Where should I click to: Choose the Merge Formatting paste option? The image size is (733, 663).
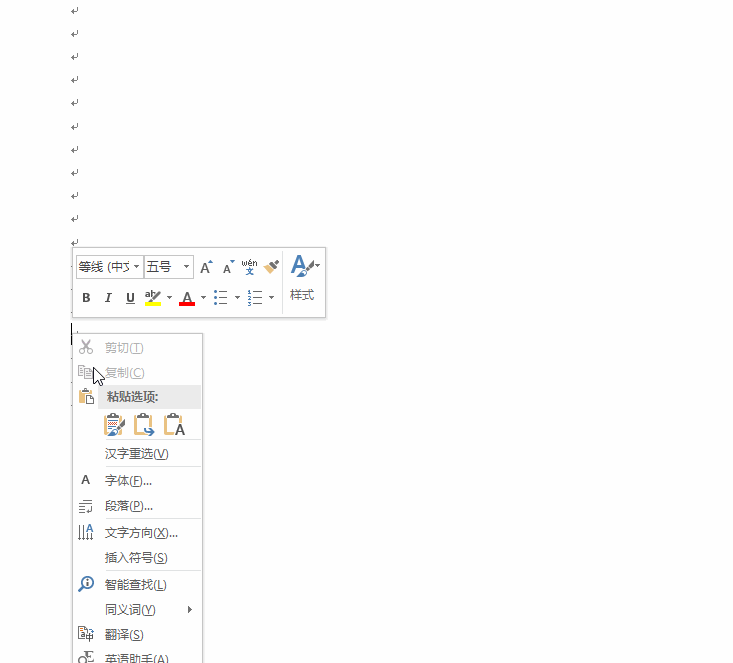144,426
